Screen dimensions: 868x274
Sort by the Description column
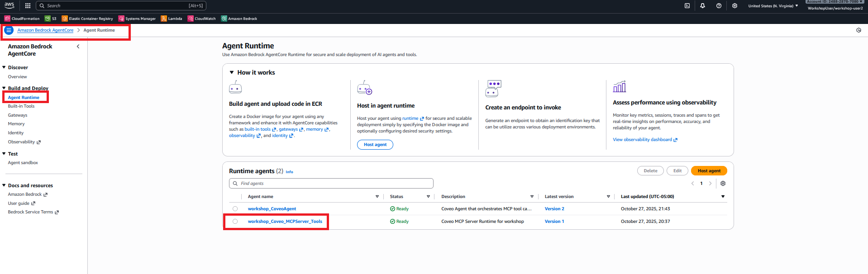click(532, 197)
